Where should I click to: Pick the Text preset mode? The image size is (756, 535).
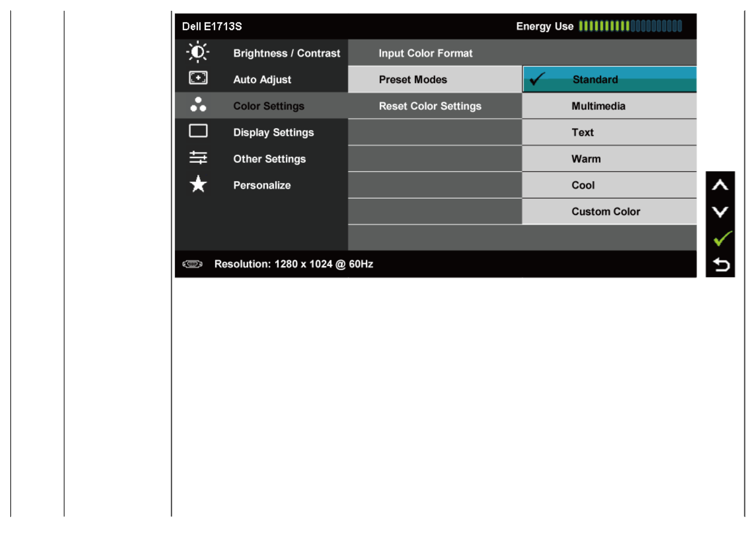tap(610, 132)
